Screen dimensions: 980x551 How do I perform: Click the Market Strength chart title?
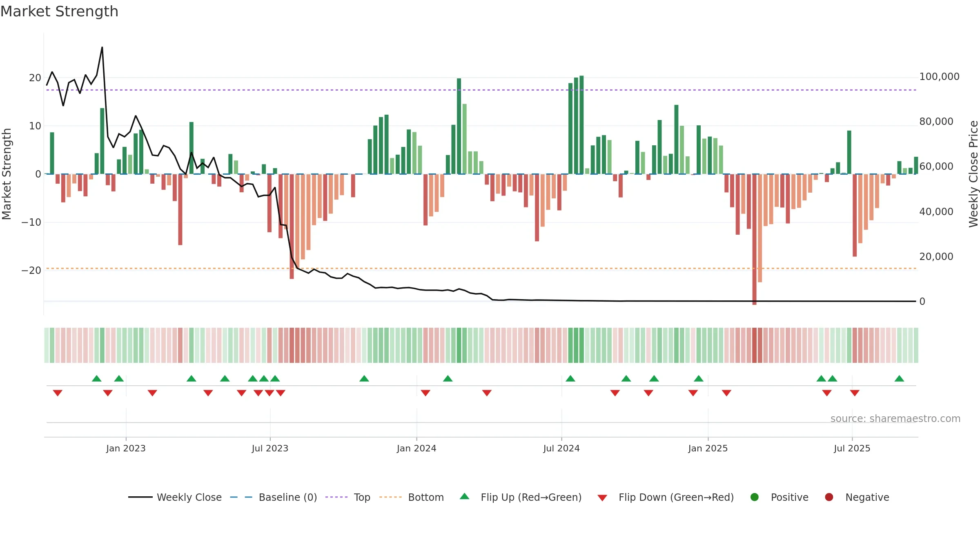click(x=59, y=11)
